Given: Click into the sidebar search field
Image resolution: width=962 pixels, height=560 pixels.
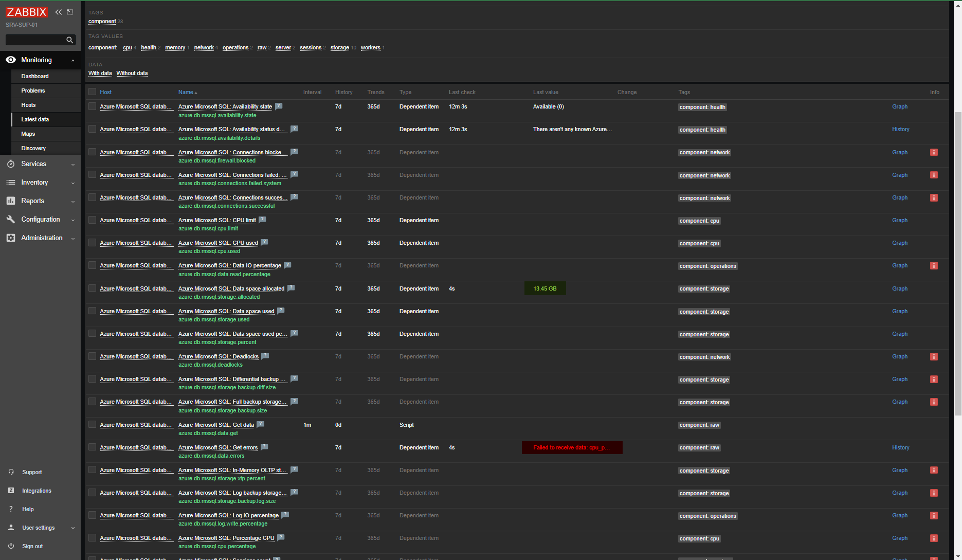Looking at the screenshot, I should (x=35, y=40).
